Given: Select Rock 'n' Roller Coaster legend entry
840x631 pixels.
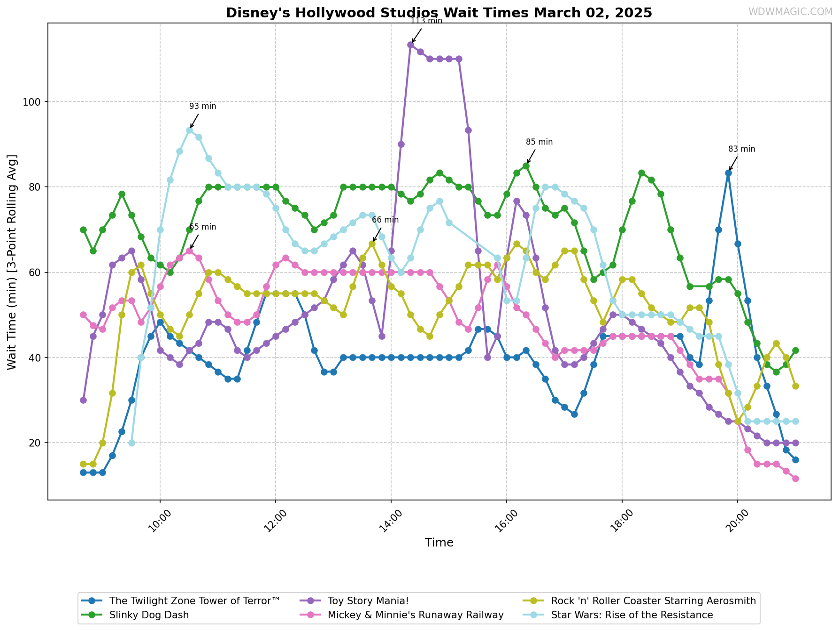Looking at the screenshot, I should pos(640,601).
